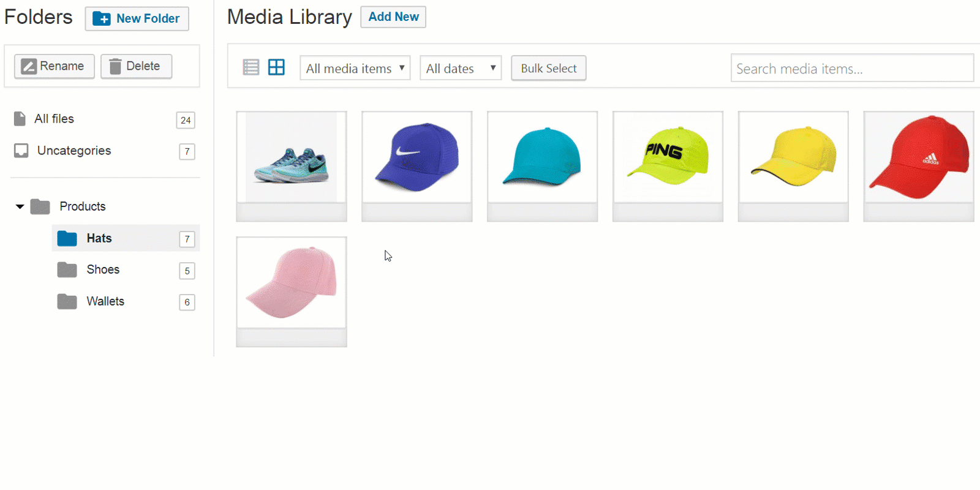Open the All dates dropdown
Screen dimensions: 980x490
pyautogui.click(x=461, y=68)
